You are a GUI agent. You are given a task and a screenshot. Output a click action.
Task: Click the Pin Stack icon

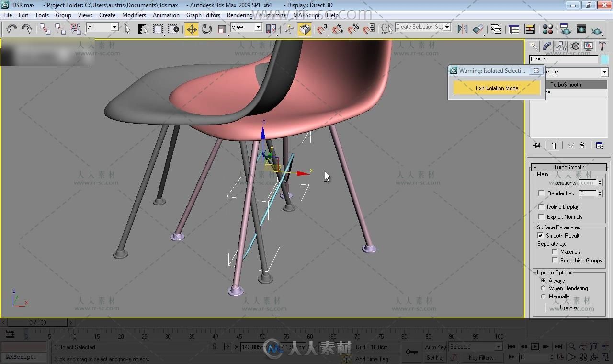537,146
